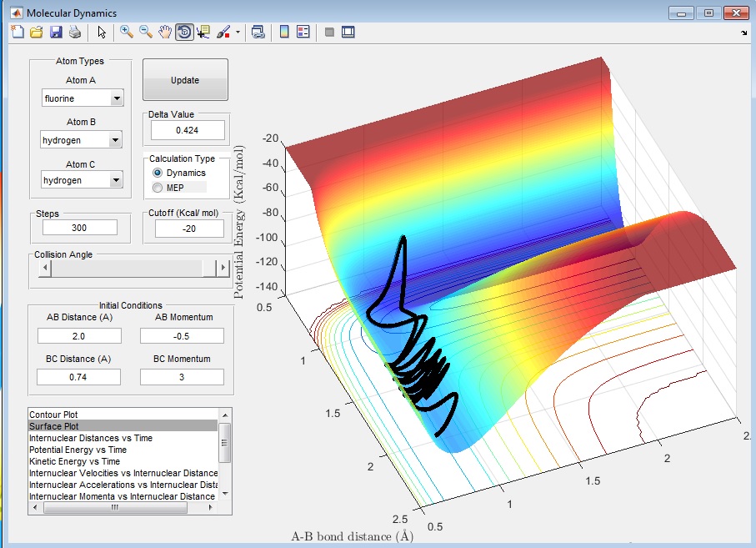Select the Dynamics calculation type
Viewport: 756px width, 548px height.
[x=158, y=173]
